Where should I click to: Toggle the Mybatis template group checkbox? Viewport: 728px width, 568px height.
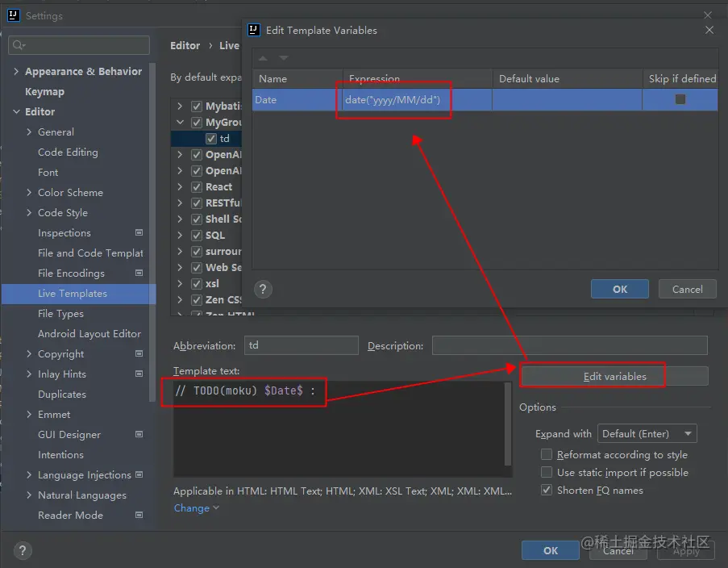point(197,106)
